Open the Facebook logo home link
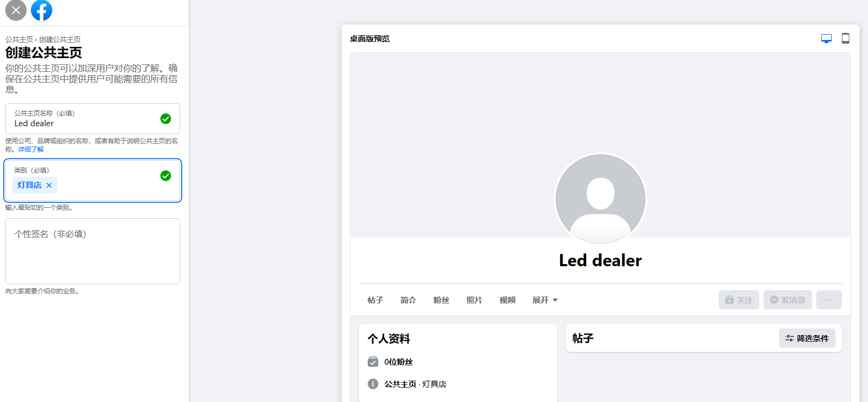 coord(42,10)
